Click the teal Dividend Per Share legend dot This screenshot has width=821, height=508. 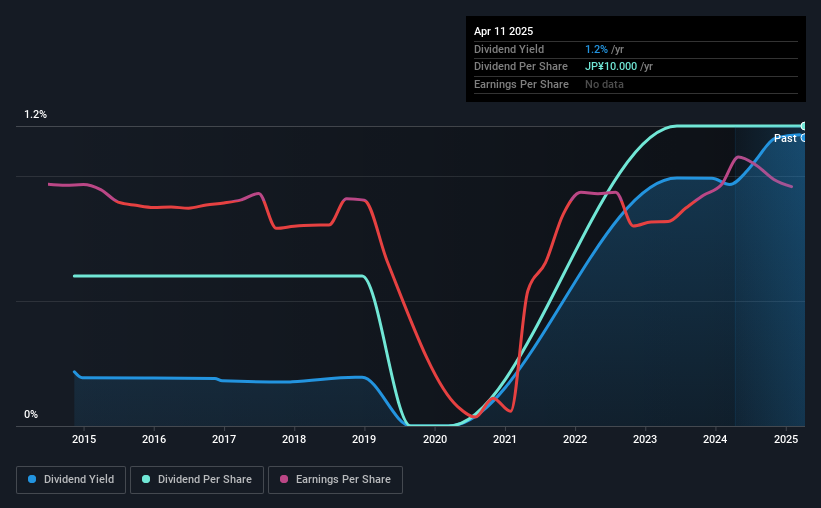tap(146, 479)
